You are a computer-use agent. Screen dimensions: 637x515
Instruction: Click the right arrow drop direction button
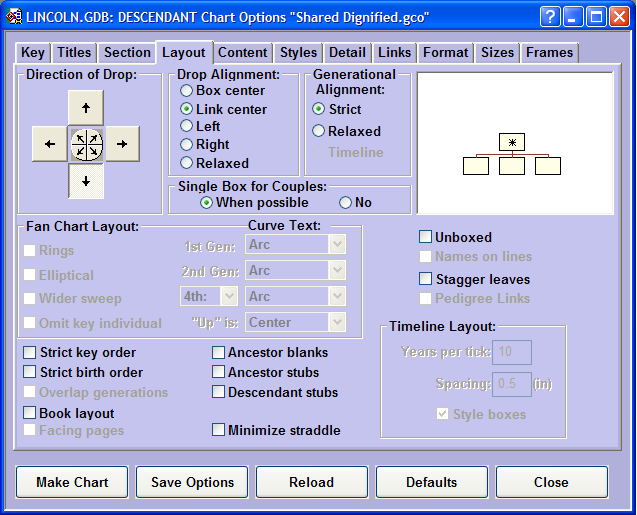(122, 144)
